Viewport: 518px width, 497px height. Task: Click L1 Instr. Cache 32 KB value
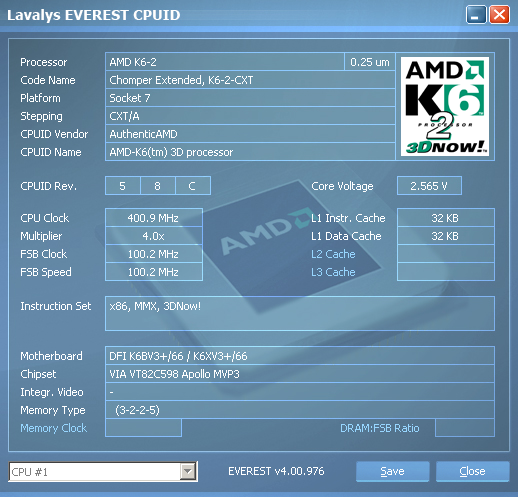tap(446, 218)
